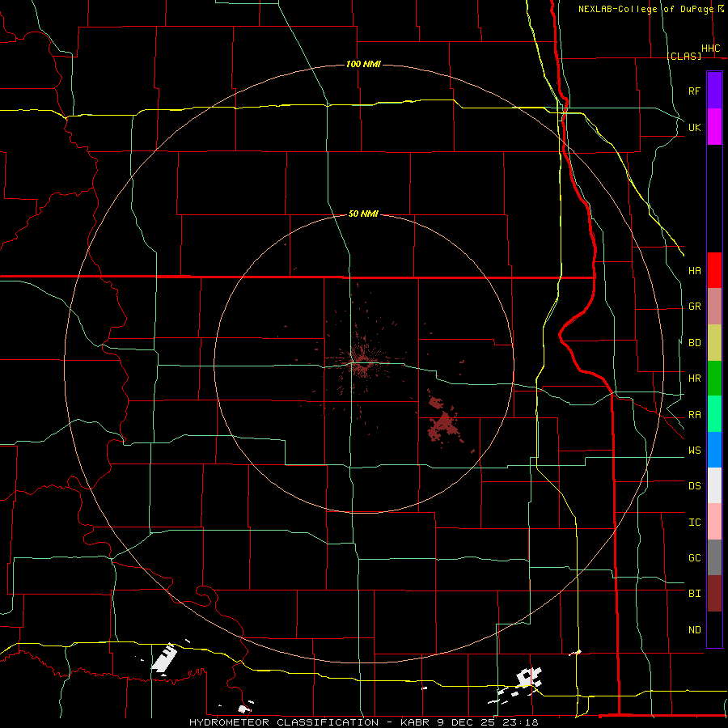Screen dimensions: 728x728
Task: Click the UK magenta legend swatch
Action: pyautogui.click(x=714, y=127)
